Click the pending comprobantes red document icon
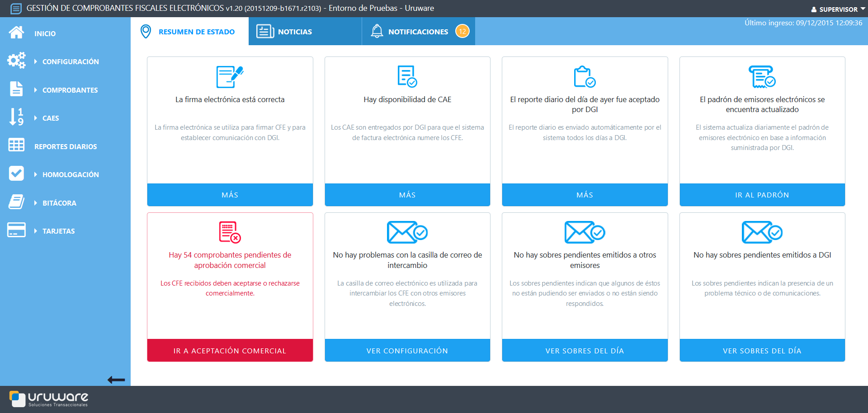868x413 pixels. coord(230,232)
